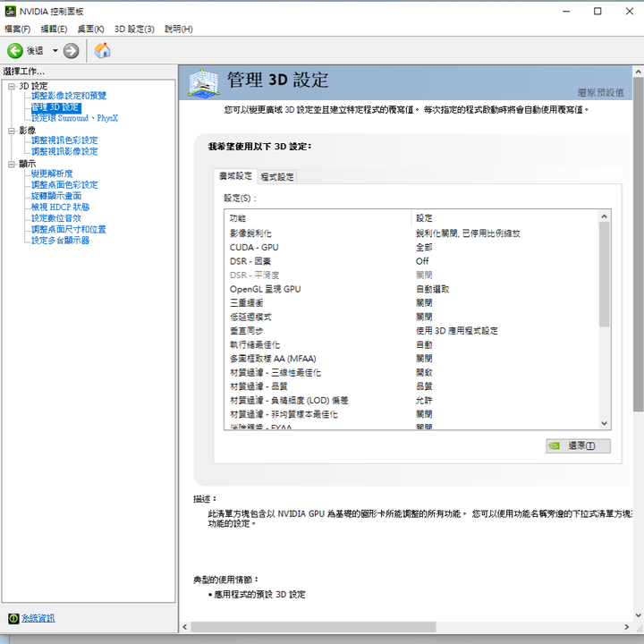Select the 影像銳利化 setting row
Image resolution: width=644 pixels, height=644 pixels.
411,233
